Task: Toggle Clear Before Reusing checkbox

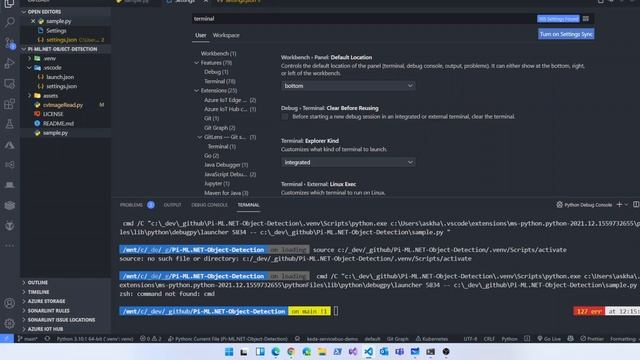Action: (x=284, y=117)
